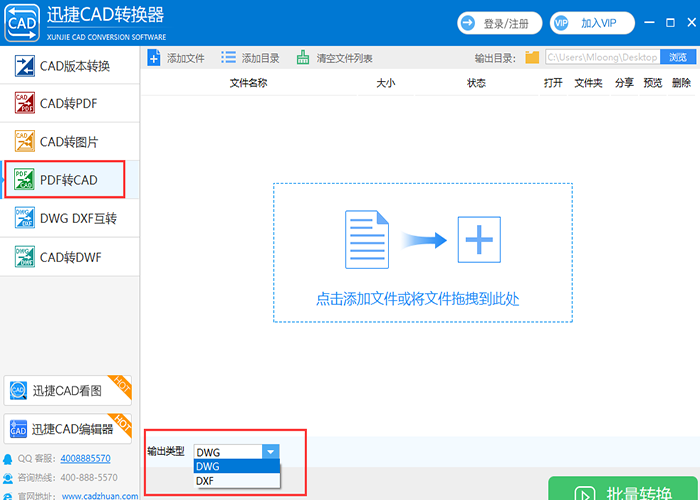
Task: Click the 添加目录 list icon
Action: point(229,57)
